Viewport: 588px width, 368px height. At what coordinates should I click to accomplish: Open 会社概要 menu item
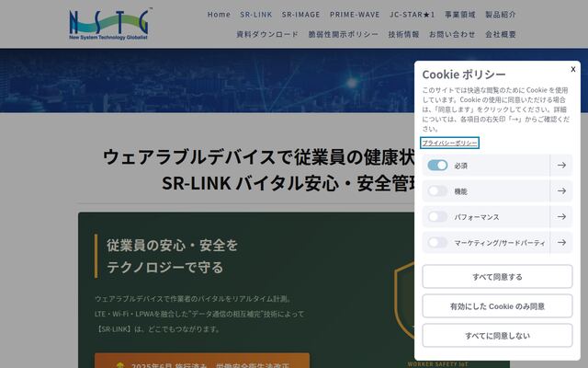[x=501, y=34]
